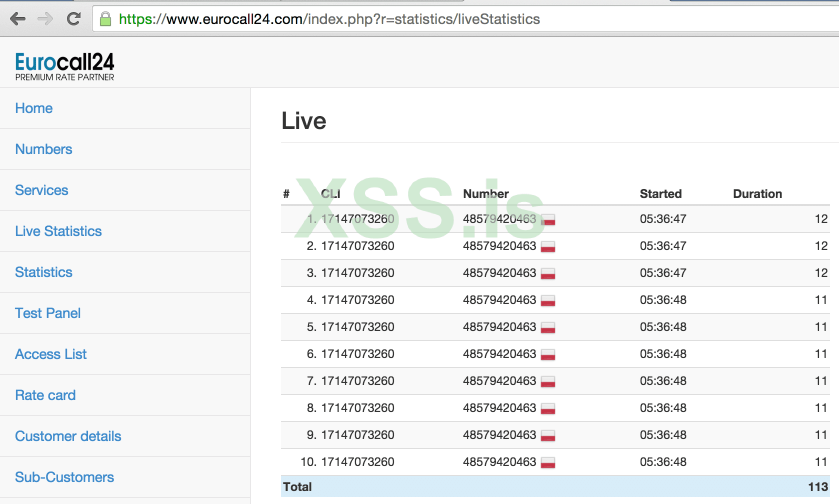839x504 pixels.
Task: Click number 48579420463 in row 5
Action: (x=499, y=327)
